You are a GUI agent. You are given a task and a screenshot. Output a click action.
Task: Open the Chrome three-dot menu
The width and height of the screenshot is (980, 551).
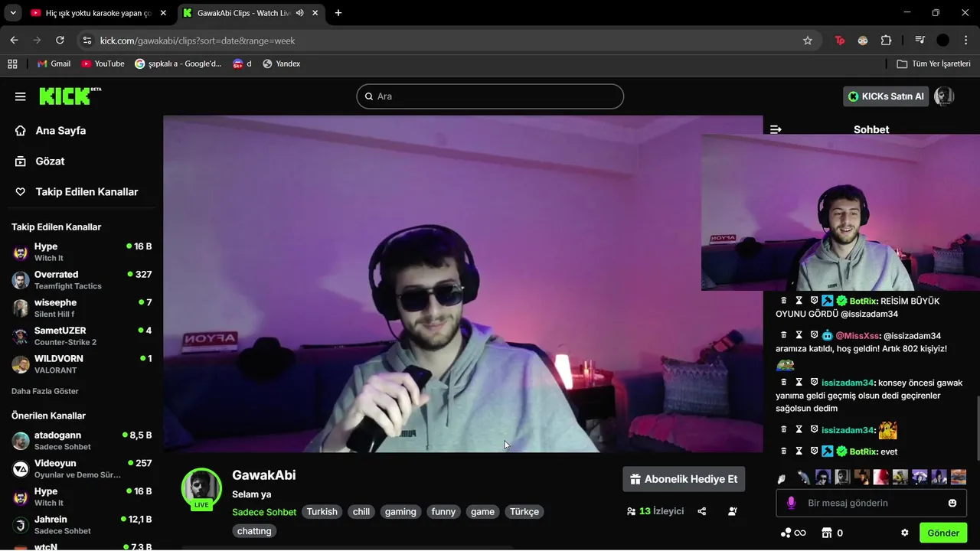965,41
